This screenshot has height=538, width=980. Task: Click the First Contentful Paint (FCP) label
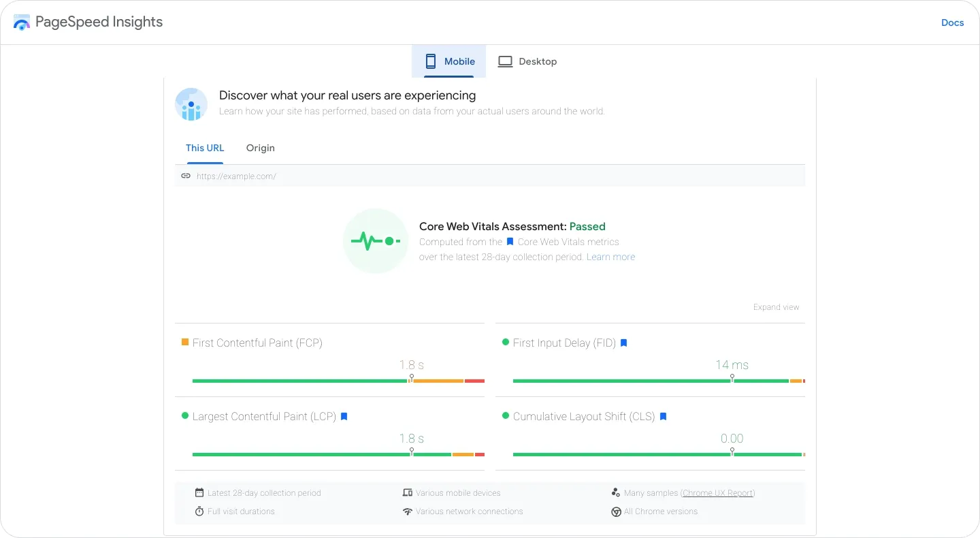coord(257,343)
